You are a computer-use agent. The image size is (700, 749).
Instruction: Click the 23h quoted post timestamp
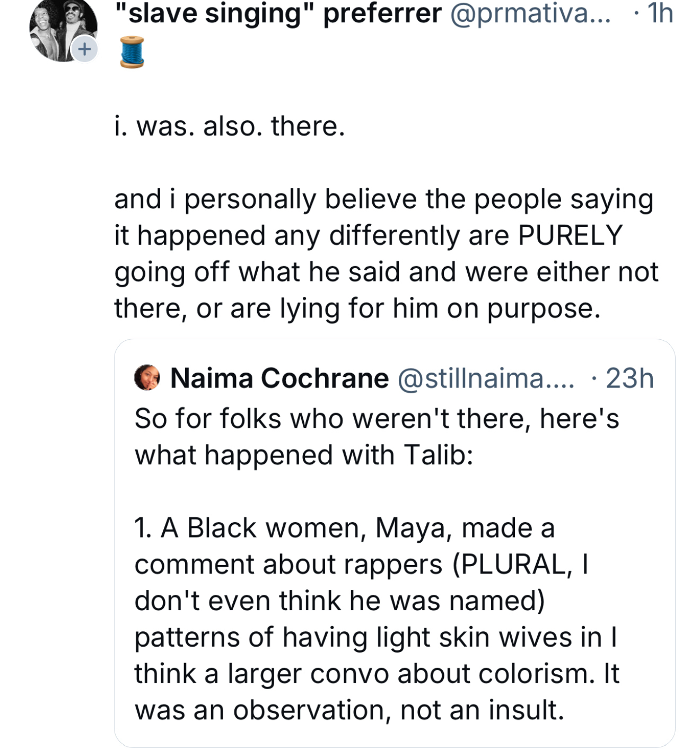[629, 378]
